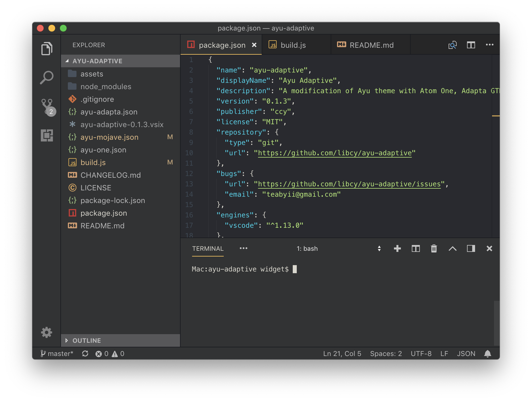Select the package.json editor tab
The width and height of the screenshot is (532, 402).
click(x=221, y=45)
